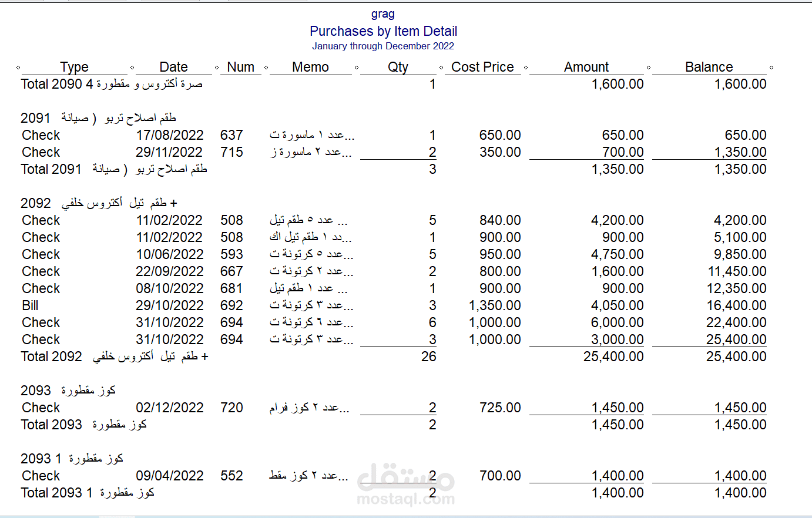812x518 pixels.
Task: Click the 1,350.00 cost price
Action: click(x=495, y=305)
